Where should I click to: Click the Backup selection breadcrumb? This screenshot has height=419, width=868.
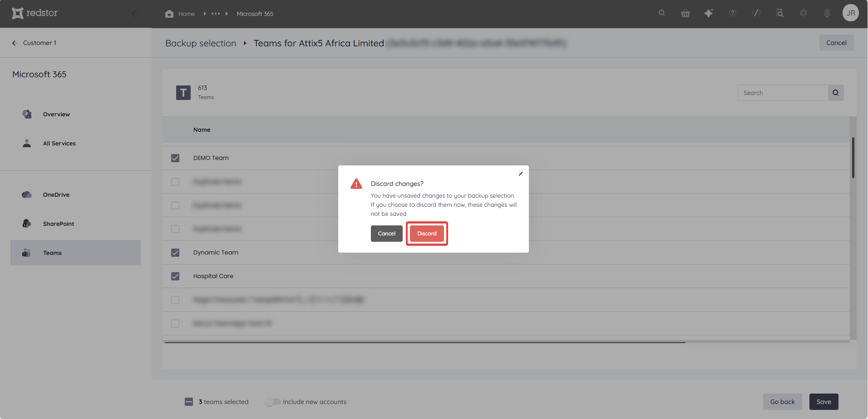[x=201, y=43]
